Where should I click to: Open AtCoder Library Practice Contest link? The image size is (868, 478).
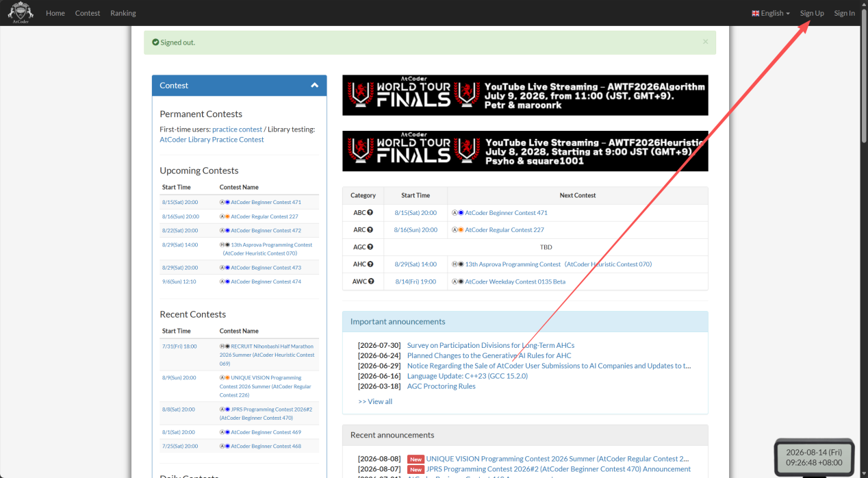coord(212,140)
